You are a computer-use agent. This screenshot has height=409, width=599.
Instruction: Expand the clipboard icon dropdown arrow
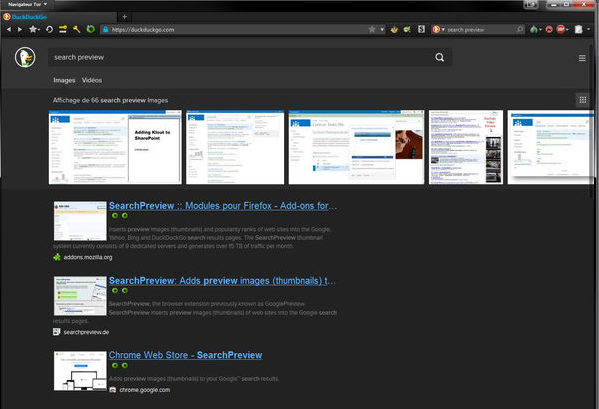pyautogui.click(x=588, y=29)
